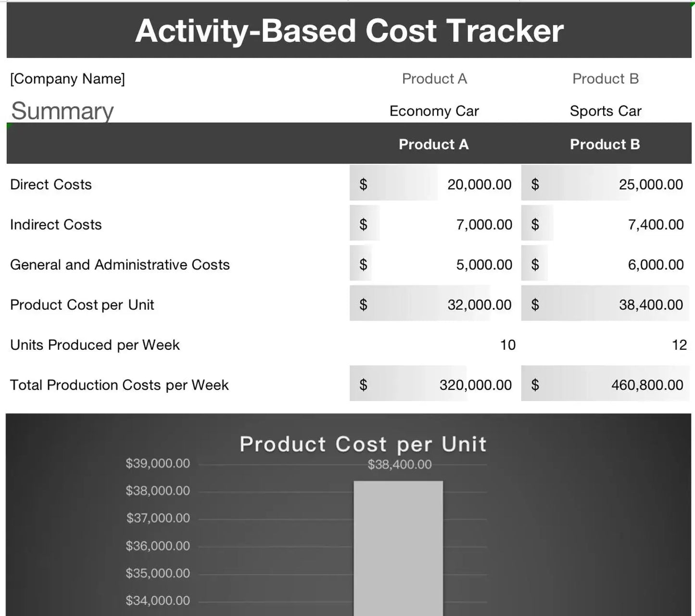
Task: Select the chart title Product Cost per Unit
Action: [363, 444]
